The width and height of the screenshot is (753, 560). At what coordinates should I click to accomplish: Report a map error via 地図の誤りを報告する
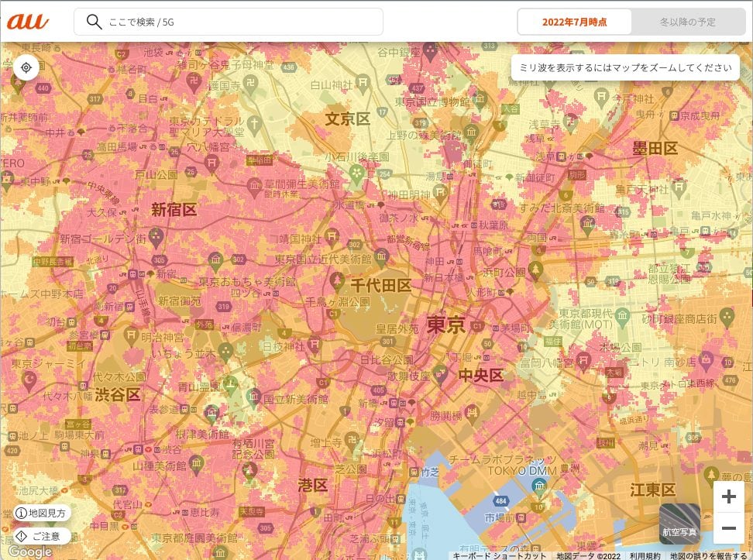pyautogui.click(x=708, y=555)
